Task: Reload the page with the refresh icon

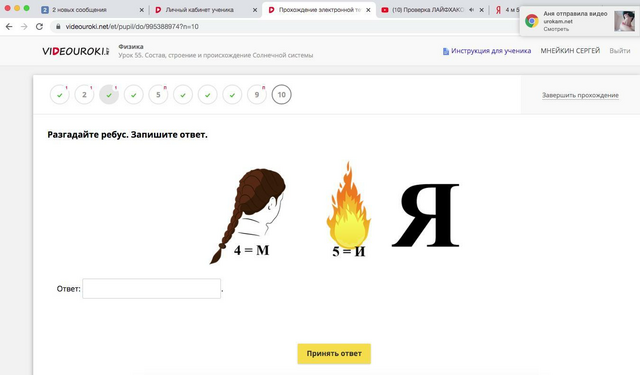Action: [39, 27]
